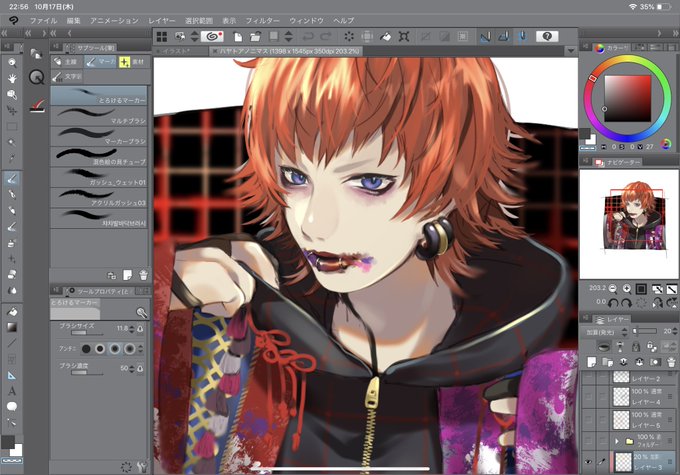The height and width of the screenshot is (475, 680).
Task: Click brush density stepper arrows next to 50
Action: click(x=132, y=368)
